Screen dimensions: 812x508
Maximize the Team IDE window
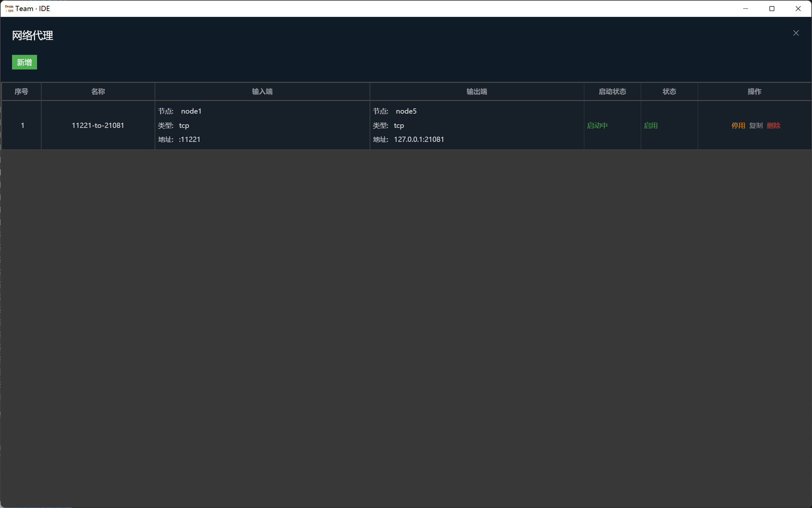pyautogui.click(x=772, y=8)
